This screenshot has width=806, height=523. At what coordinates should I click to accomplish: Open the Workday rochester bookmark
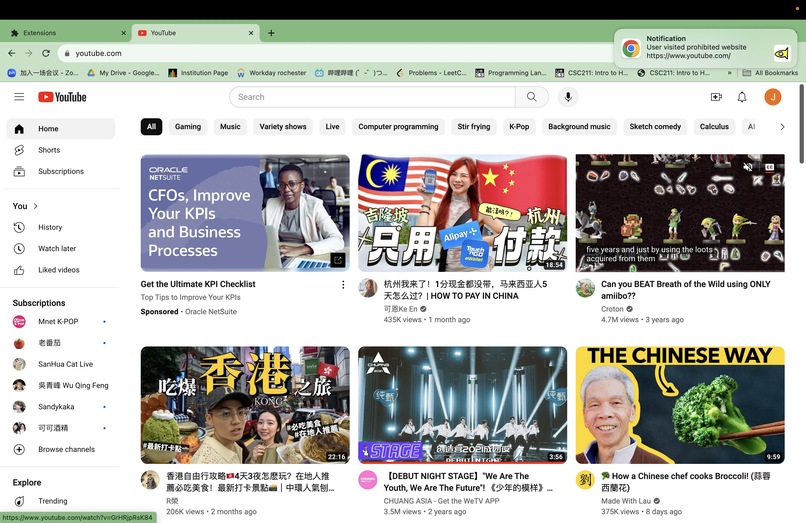(x=271, y=73)
